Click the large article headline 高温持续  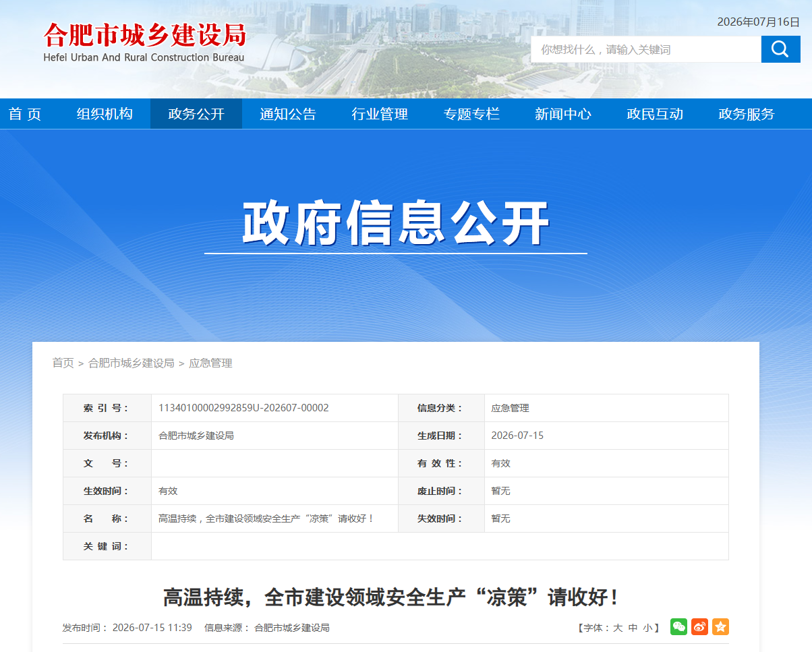pyautogui.click(x=391, y=597)
